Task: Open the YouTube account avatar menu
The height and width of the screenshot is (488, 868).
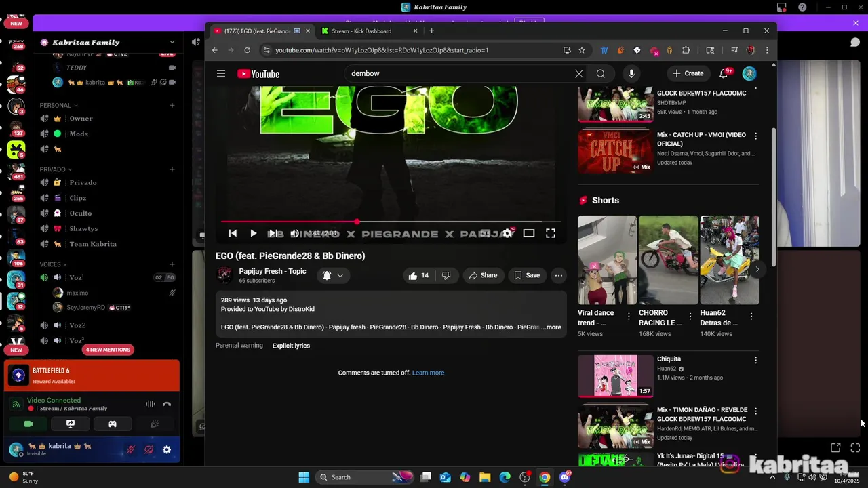Action: [x=749, y=73]
